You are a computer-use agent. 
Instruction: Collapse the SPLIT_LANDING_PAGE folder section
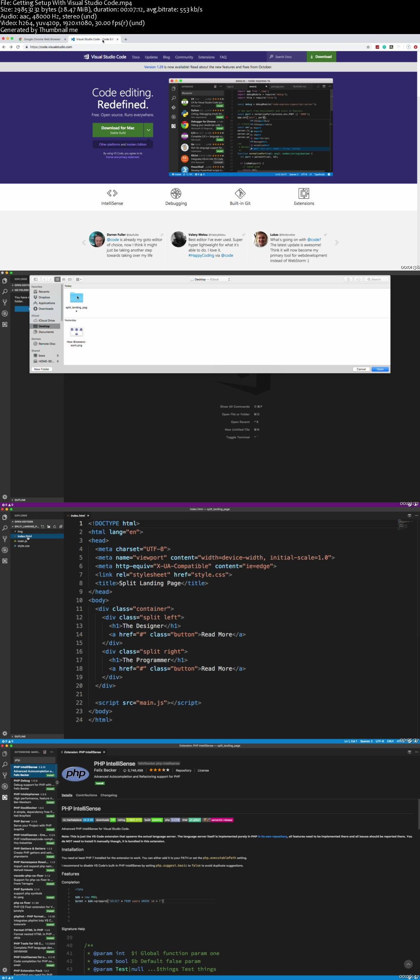click(26, 526)
